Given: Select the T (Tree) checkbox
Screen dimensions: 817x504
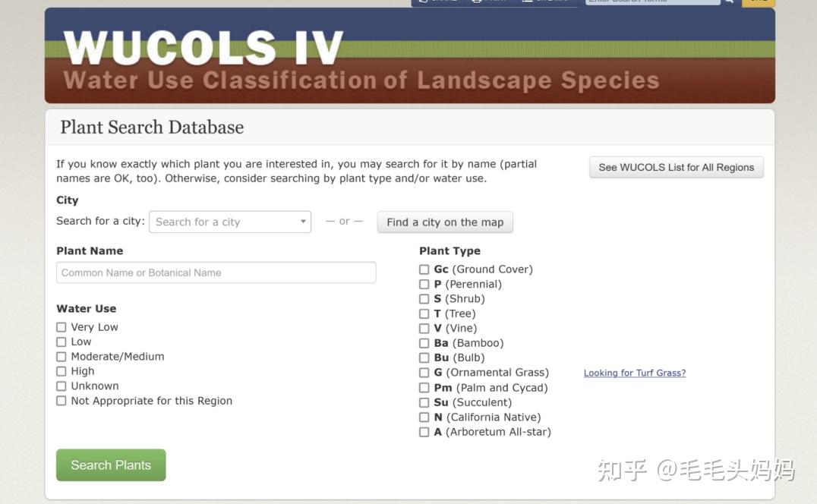Looking at the screenshot, I should [424, 313].
